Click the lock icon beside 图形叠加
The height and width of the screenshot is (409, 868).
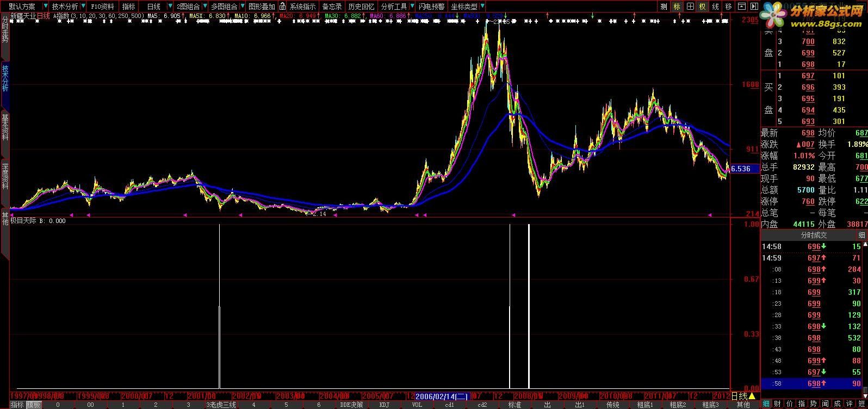coord(282,7)
